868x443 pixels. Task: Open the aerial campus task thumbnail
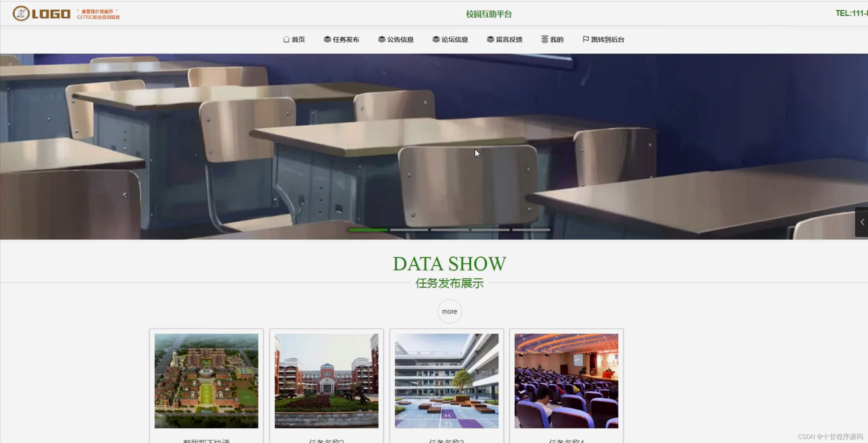206,381
